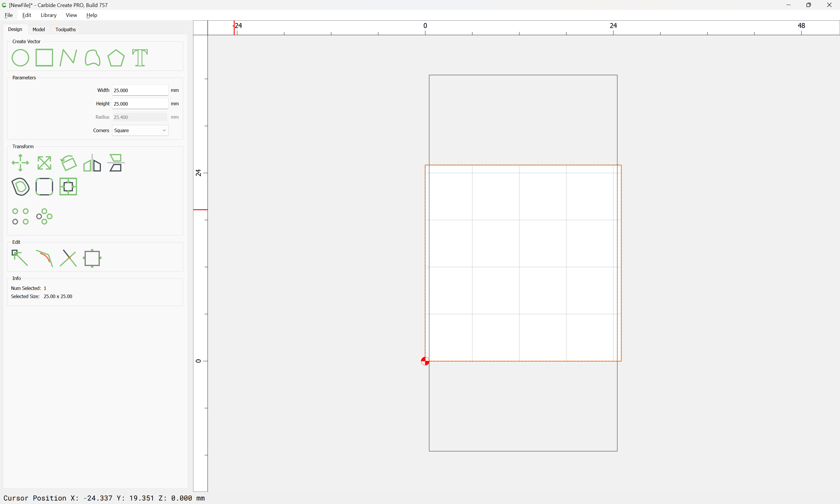Open the Help menu
The height and width of the screenshot is (504, 840).
(x=92, y=15)
